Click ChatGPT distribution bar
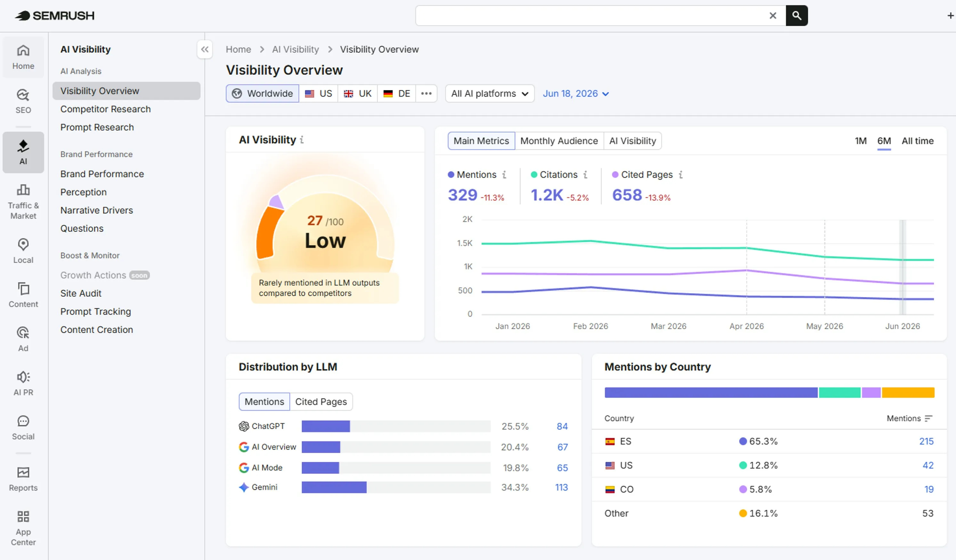 [x=326, y=426]
